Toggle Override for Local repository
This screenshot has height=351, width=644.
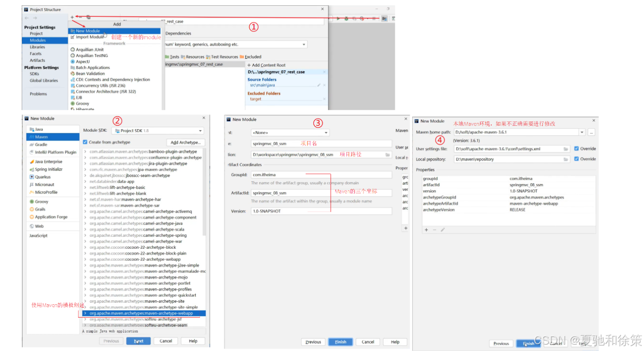point(577,159)
